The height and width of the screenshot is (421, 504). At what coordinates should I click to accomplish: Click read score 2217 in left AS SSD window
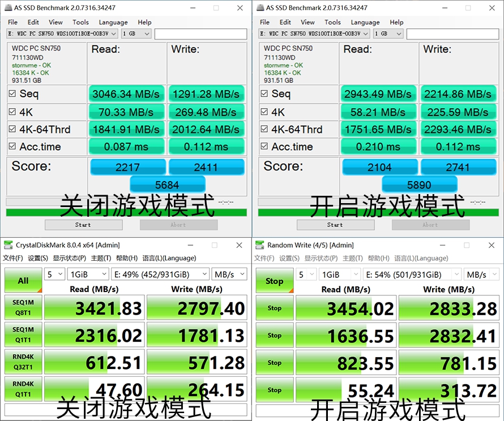(x=127, y=167)
